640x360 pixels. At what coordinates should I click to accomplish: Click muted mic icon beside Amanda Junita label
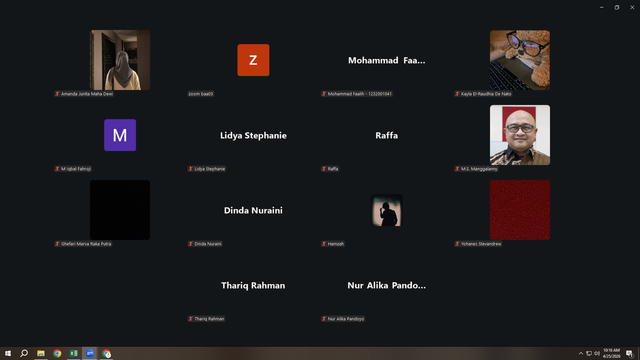pos(57,94)
